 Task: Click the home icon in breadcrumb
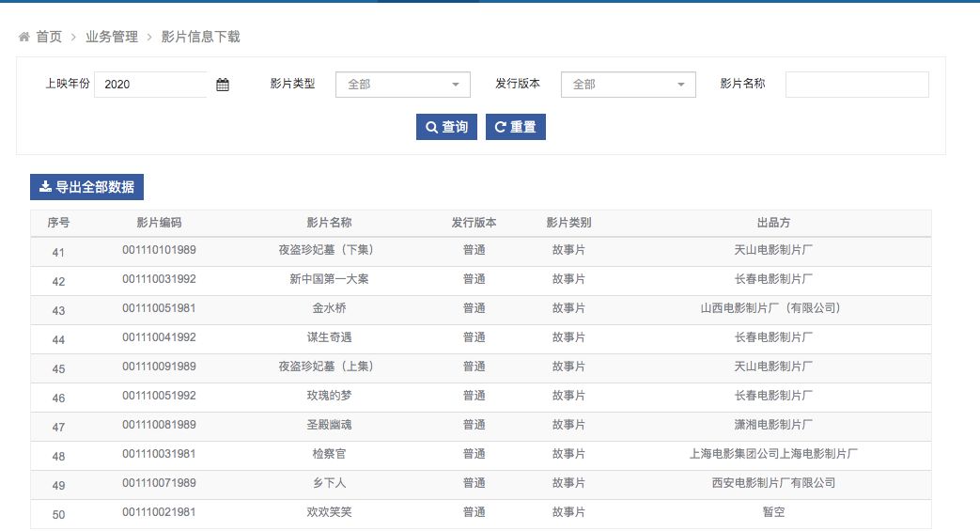[x=23, y=37]
